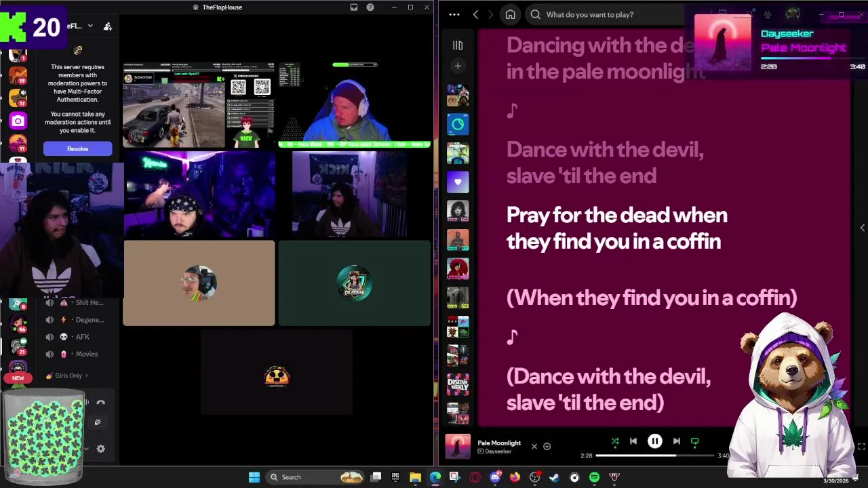The height and width of the screenshot is (488, 868).
Task: Open Microsoft Edge from the taskbar
Action: [x=435, y=477]
